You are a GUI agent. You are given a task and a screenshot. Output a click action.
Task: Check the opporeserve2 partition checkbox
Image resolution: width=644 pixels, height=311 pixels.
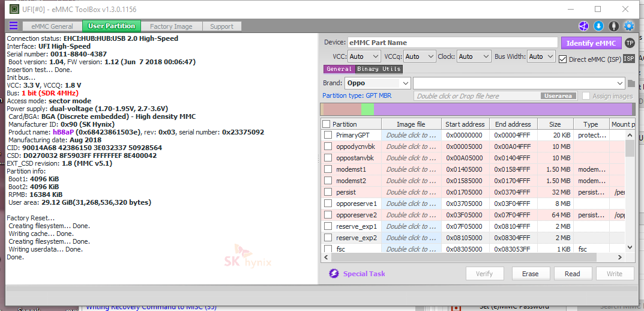tap(328, 214)
